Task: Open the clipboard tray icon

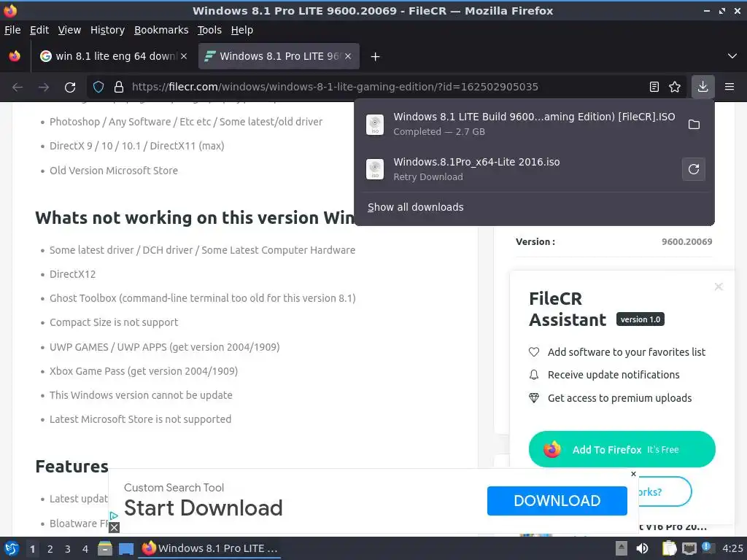Action: click(670, 548)
